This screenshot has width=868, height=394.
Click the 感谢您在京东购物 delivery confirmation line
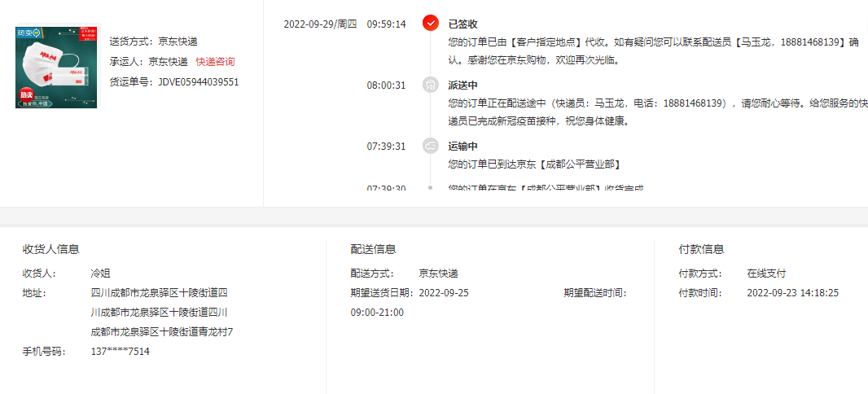[x=533, y=59]
